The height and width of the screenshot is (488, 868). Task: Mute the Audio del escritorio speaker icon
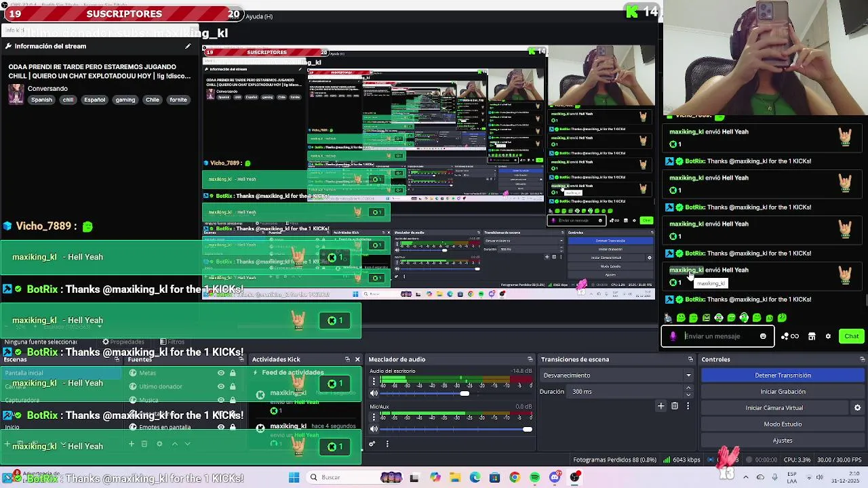click(374, 394)
